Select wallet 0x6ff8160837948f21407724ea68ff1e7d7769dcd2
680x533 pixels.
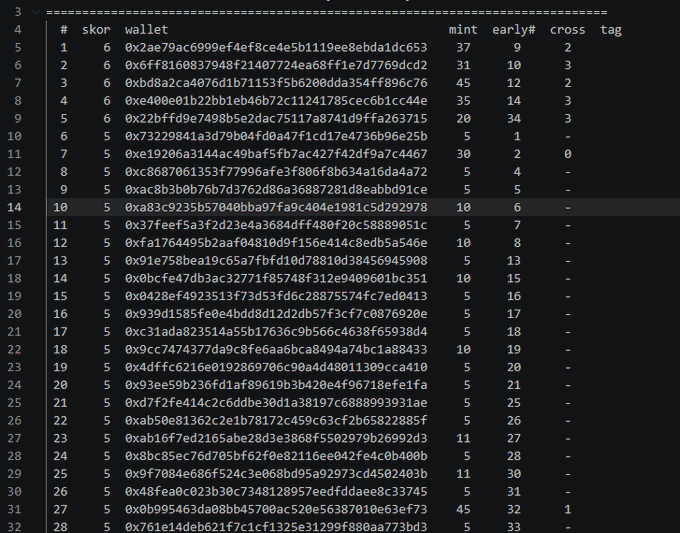[x=276, y=65]
